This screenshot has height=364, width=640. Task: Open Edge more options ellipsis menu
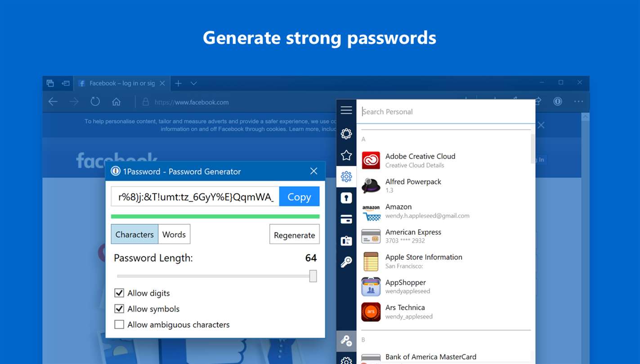pos(579,102)
